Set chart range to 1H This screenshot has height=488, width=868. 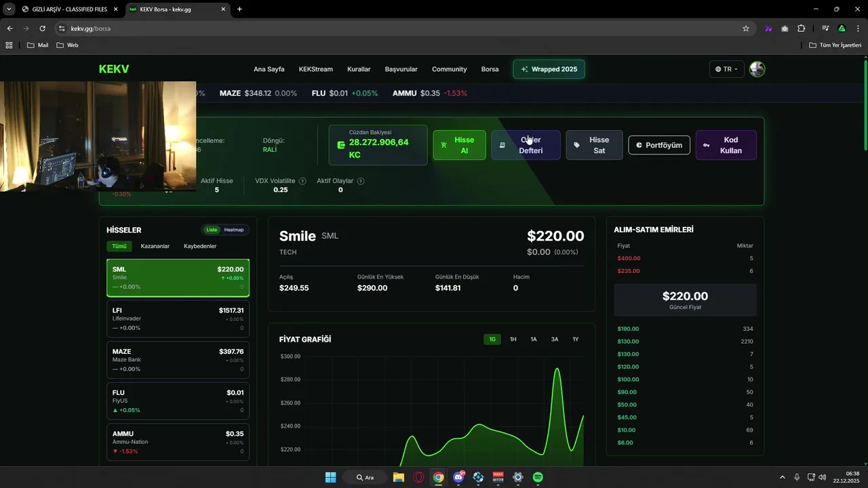[x=513, y=339]
